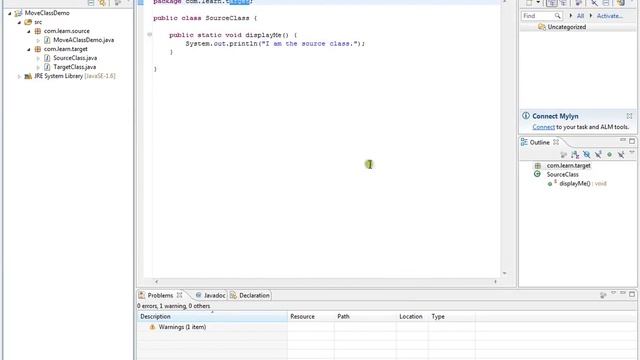Click the Resource column header
The width and height of the screenshot is (640, 360).
pyautogui.click(x=311, y=316)
